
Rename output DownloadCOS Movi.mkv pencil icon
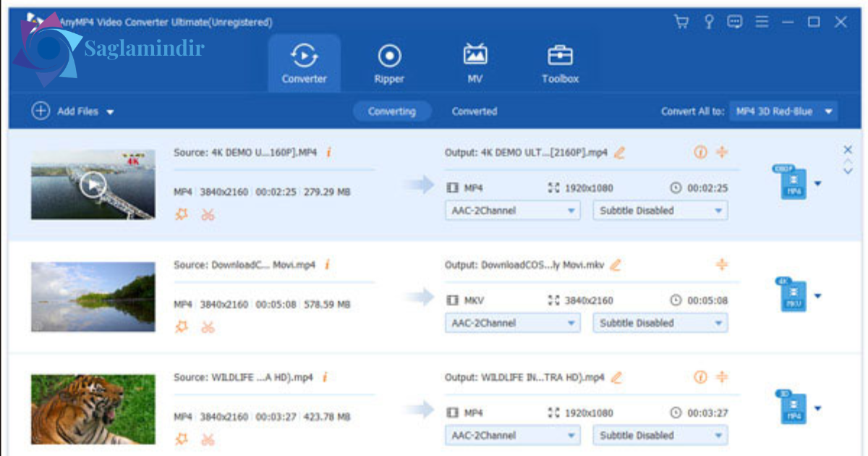(616, 265)
